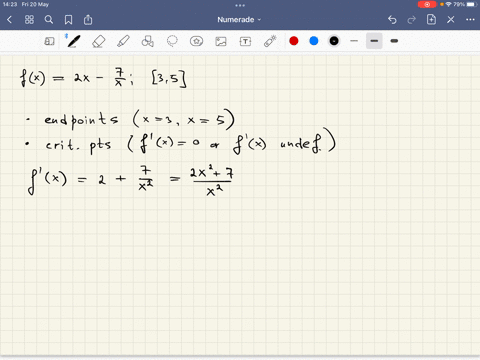Select the Image insert tool
This screenshot has height=360, width=480.
221,41
